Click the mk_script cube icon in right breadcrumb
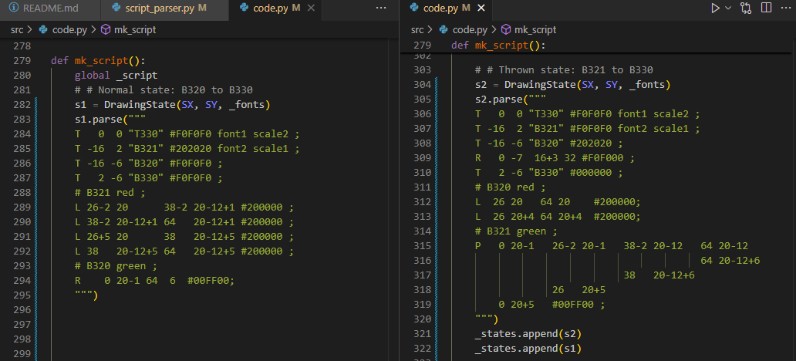The height and width of the screenshot is (361, 796). [506, 29]
